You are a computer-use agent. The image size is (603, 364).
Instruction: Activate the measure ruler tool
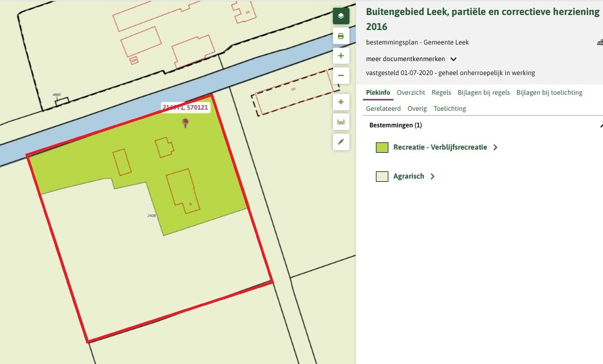(x=341, y=122)
